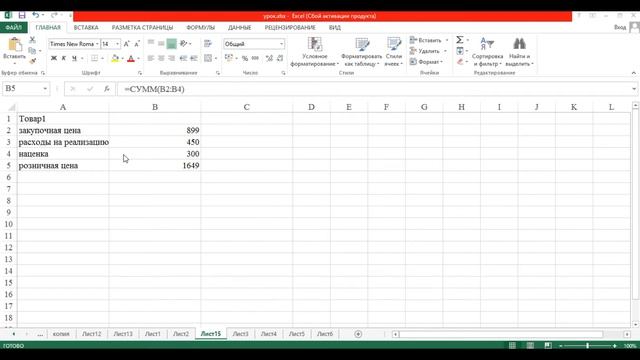Select column C header
640x360 pixels.
coord(247,107)
